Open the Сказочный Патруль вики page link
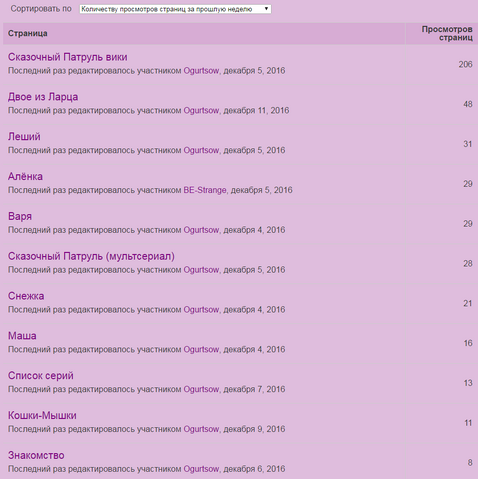478x479 pixels. (68, 57)
